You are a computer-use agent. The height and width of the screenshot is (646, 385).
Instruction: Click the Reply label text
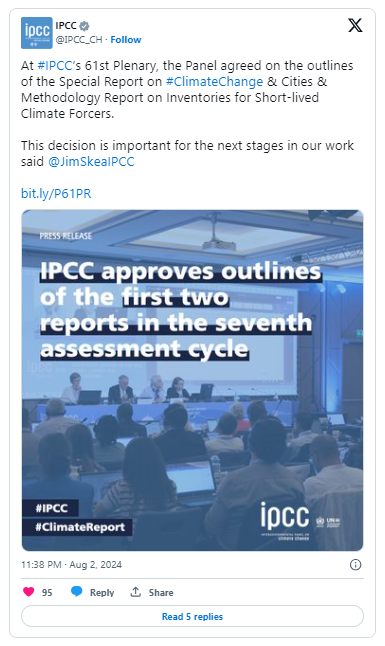point(102,592)
